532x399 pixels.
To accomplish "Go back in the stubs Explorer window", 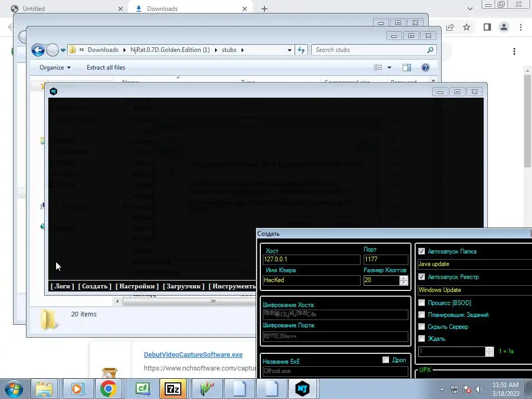I will [x=38, y=50].
